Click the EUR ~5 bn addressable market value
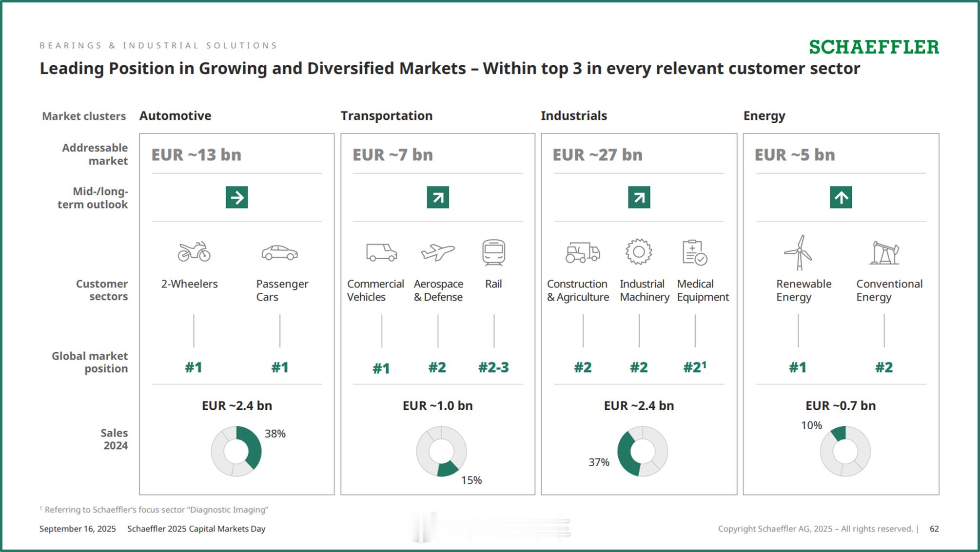 [x=795, y=155]
